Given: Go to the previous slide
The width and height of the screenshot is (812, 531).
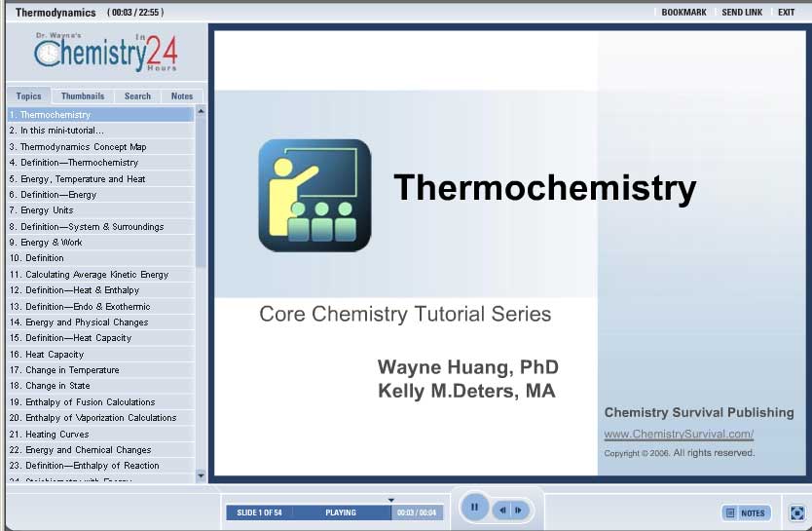Looking at the screenshot, I should [503, 510].
